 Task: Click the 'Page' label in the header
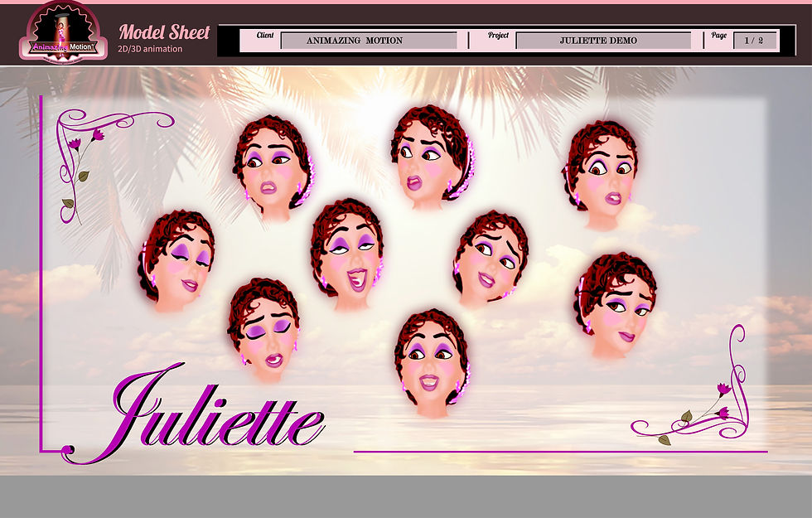point(719,35)
